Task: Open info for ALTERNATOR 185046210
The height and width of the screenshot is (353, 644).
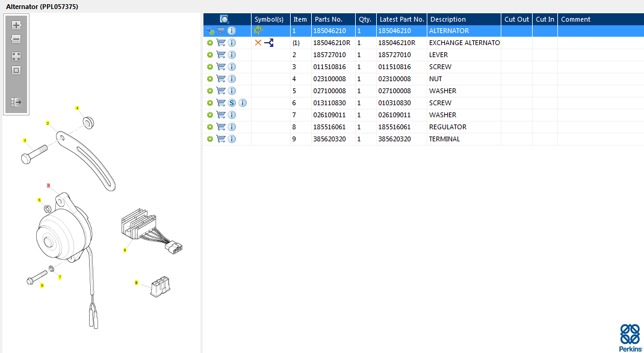Action: click(232, 31)
